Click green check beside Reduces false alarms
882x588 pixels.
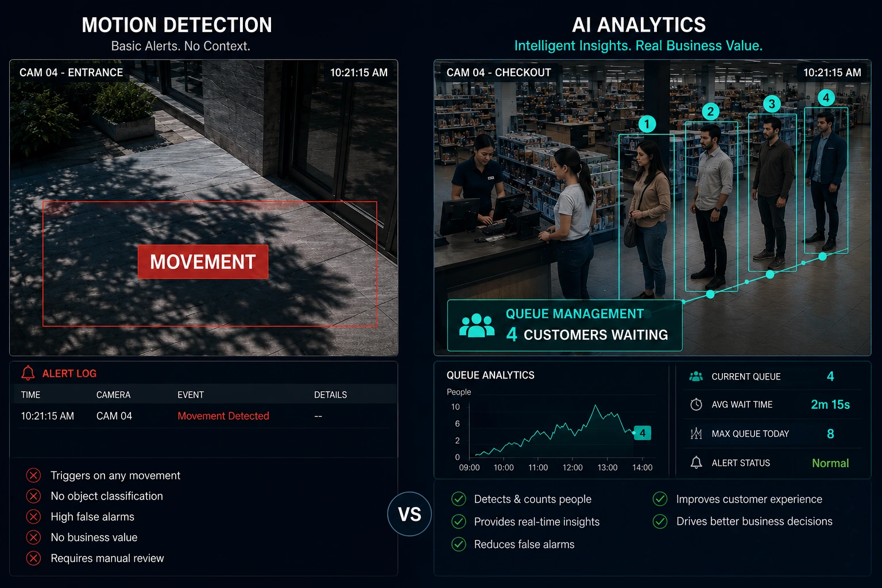(459, 544)
